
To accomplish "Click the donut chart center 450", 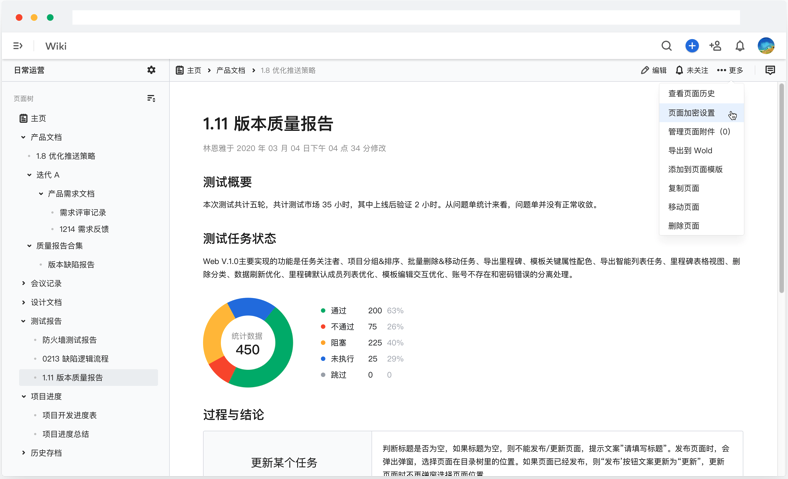I will [248, 350].
